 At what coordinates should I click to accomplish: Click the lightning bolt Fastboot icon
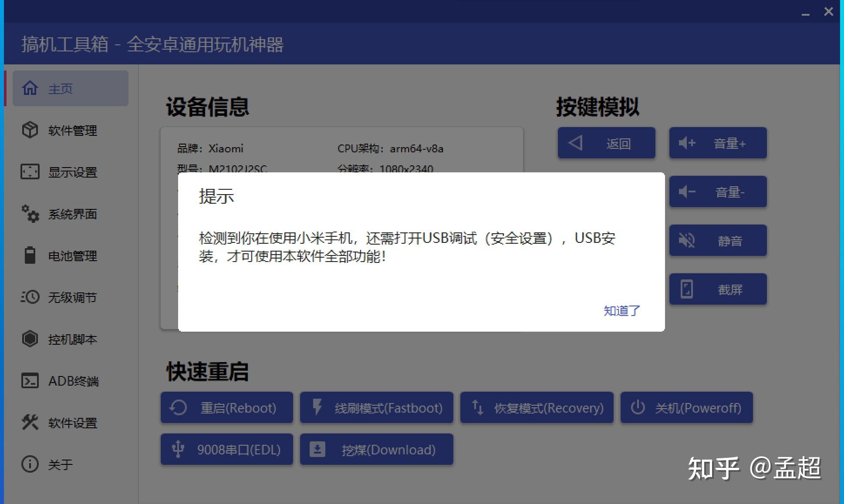317,407
